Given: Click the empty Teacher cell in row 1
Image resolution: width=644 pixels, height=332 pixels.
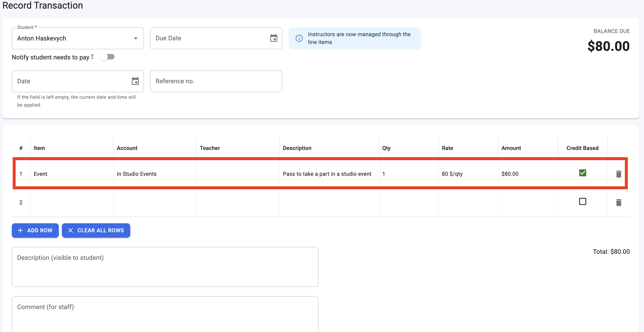Looking at the screenshot, I should [238, 174].
